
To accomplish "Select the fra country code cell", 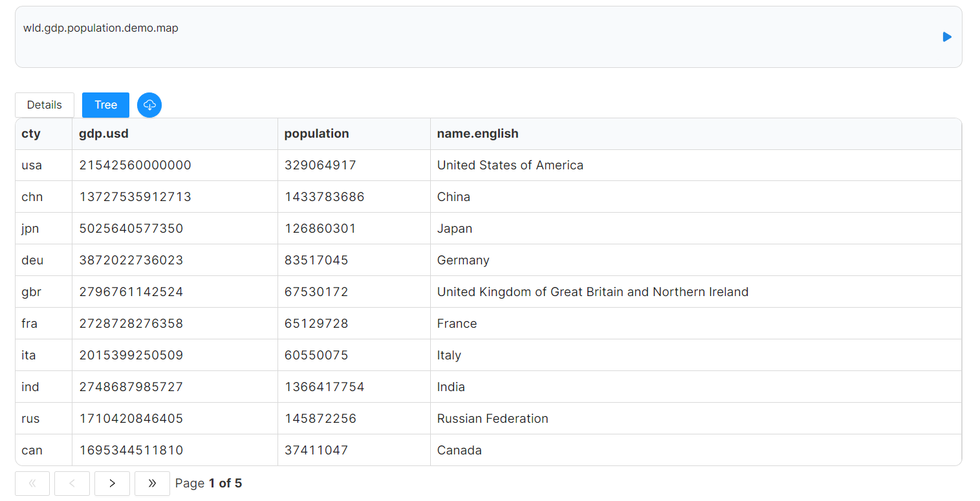I will (x=43, y=324).
